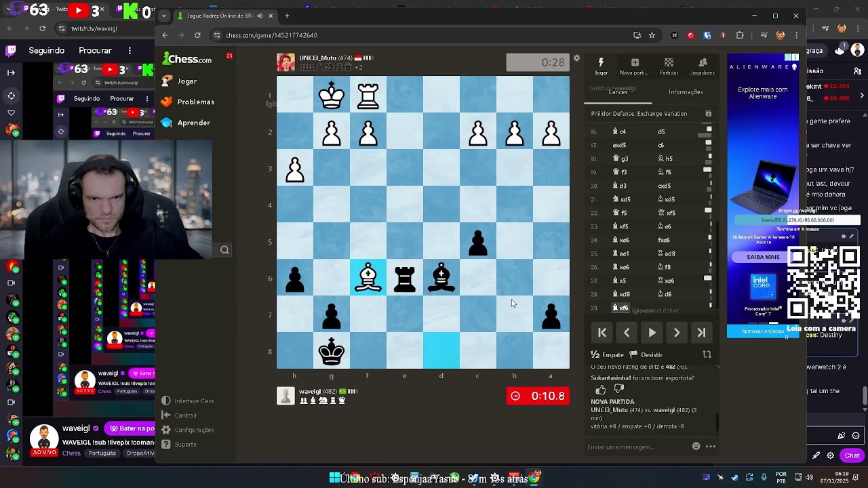Click the sidebar search magnifier icon
Screen dimensions: 868x488
coord(224,250)
